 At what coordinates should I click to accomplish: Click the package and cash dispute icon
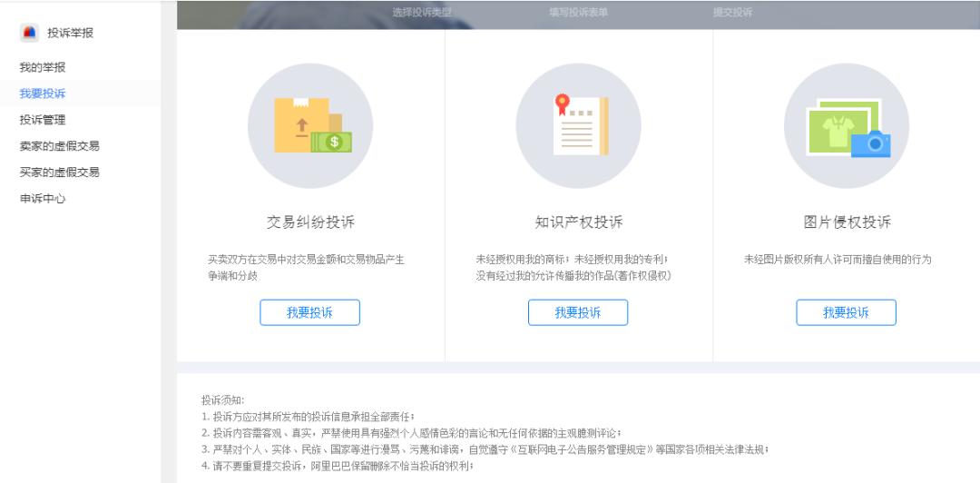310,126
